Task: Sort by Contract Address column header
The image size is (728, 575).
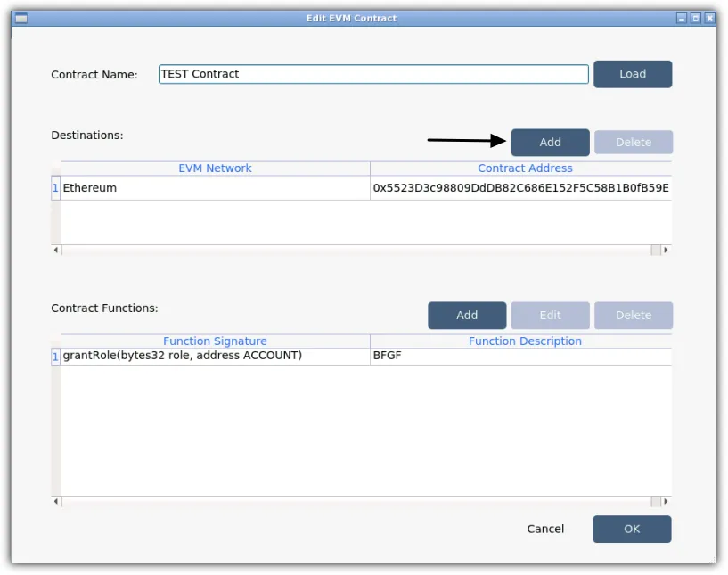Action: pos(521,168)
